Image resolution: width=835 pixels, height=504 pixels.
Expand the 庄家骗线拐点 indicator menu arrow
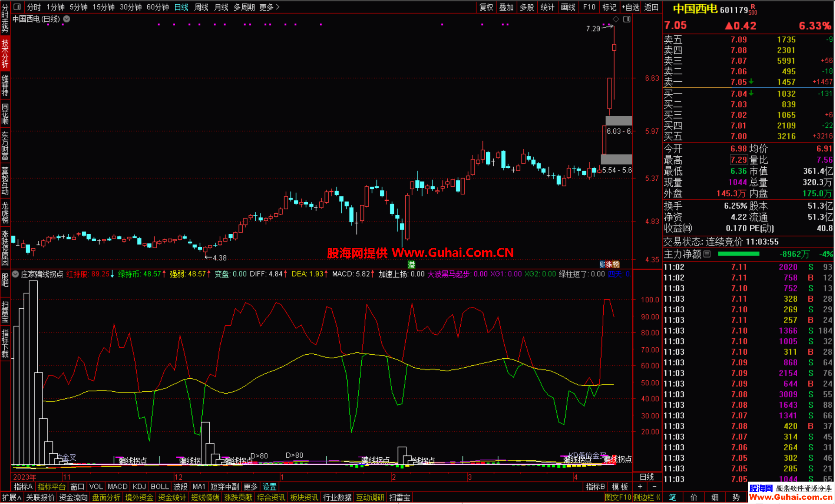(15, 274)
